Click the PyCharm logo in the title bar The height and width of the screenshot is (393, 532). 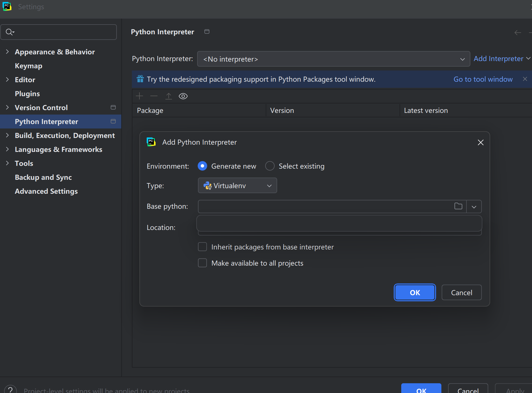(7, 6)
